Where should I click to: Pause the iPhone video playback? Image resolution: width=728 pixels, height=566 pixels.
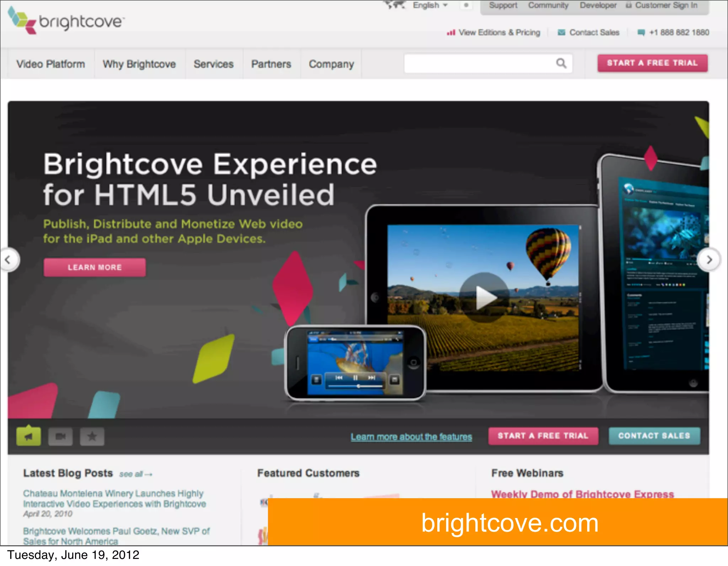point(355,378)
